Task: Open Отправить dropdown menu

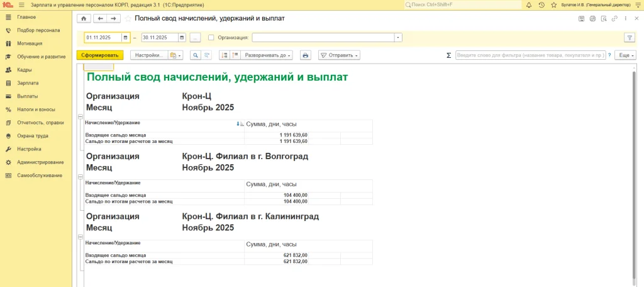Action: pyautogui.click(x=339, y=55)
